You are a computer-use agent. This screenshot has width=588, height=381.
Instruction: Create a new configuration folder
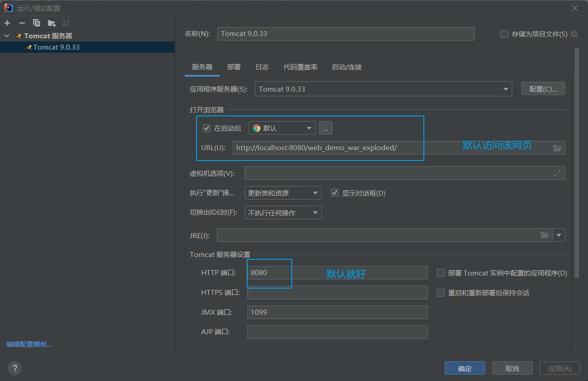click(52, 23)
